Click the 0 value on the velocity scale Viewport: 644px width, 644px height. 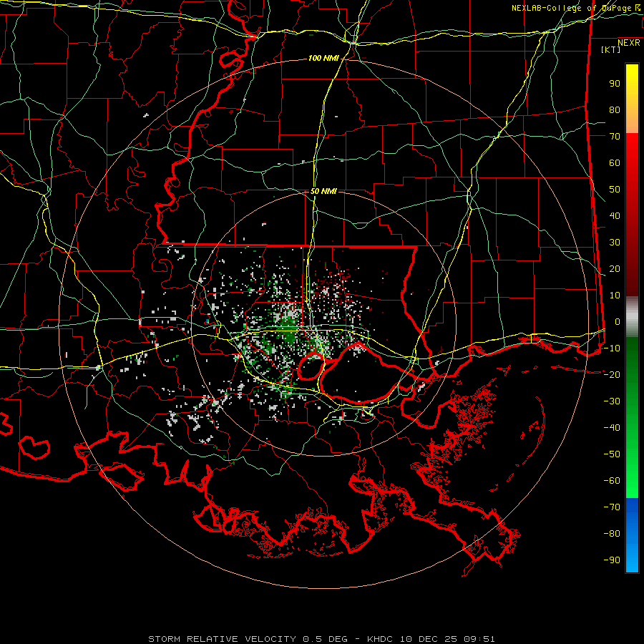(x=618, y=322)
